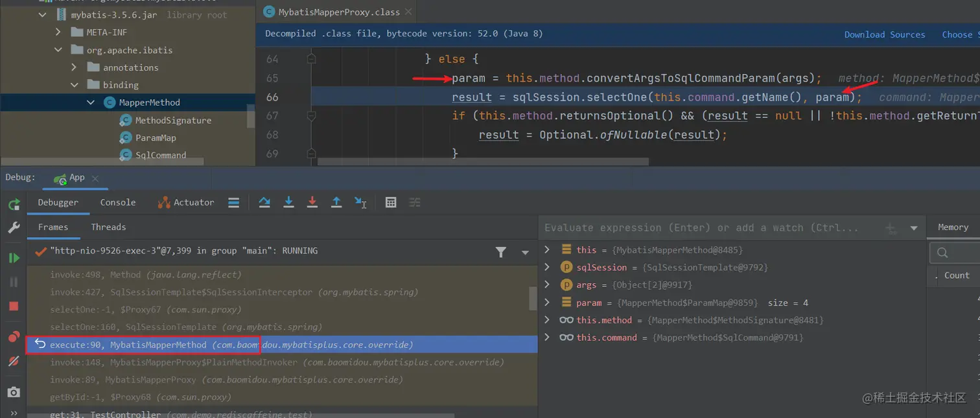
Task: Click the red Force Step Into icon
Action: pyautogui.click(x=312, y=203)
